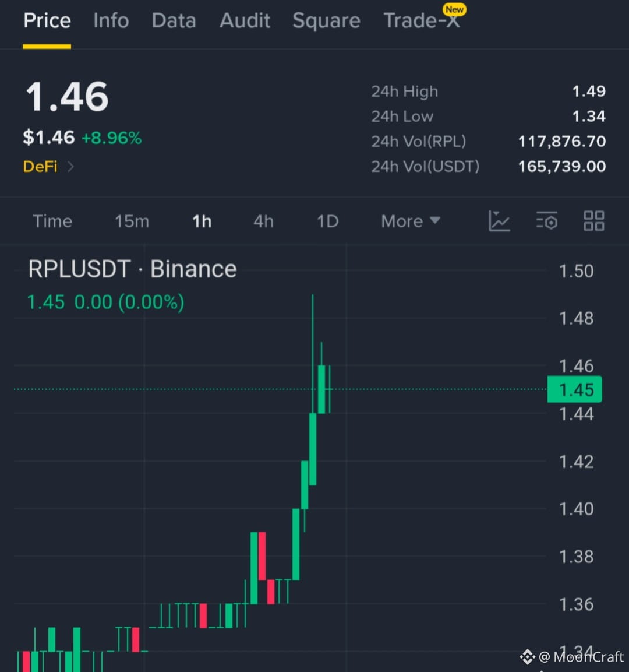Viewport: 629px width, 672px height.
Task: Click the 24h Vol(USDT) value 165,739.00
Action: 562,166
